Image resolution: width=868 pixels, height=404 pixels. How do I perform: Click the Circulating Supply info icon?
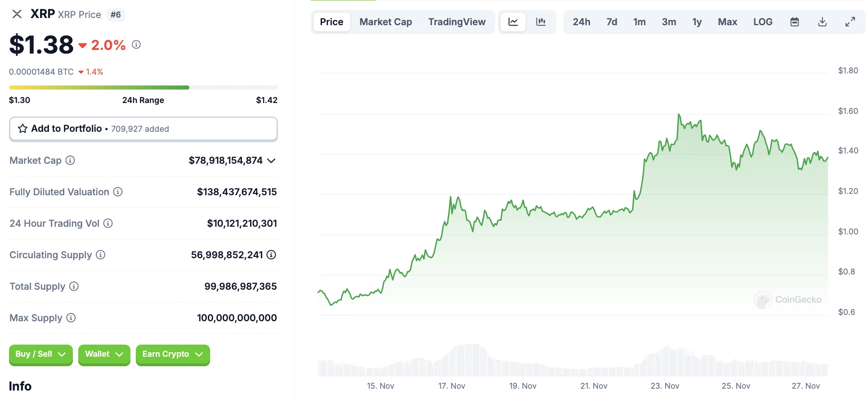pyautogui.click(x=100, y=255)
